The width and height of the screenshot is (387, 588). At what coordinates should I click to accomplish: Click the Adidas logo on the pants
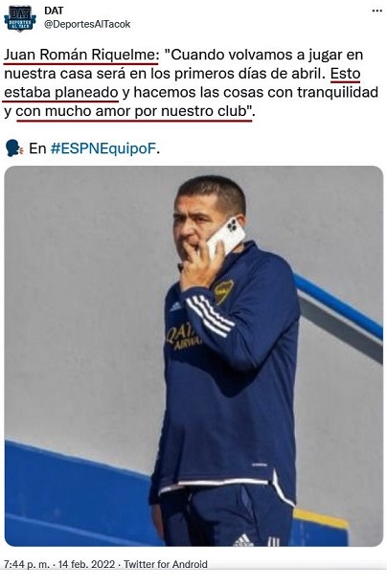point(242,540)
